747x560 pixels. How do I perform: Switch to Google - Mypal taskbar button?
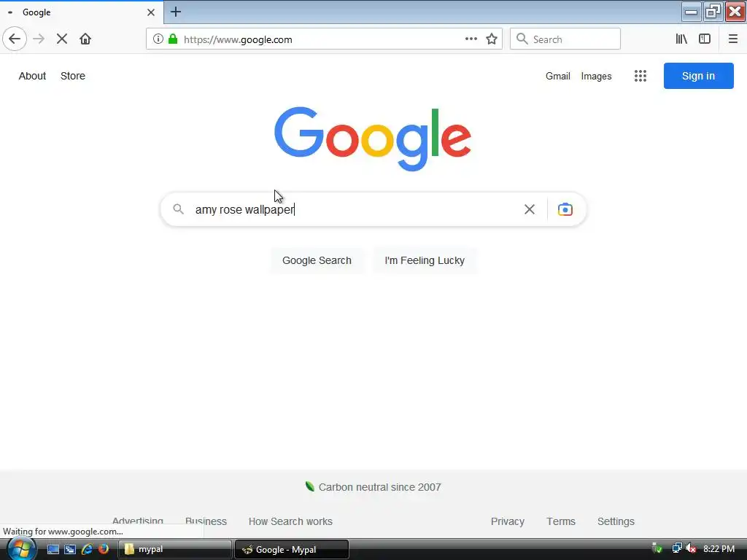(292, 550)
